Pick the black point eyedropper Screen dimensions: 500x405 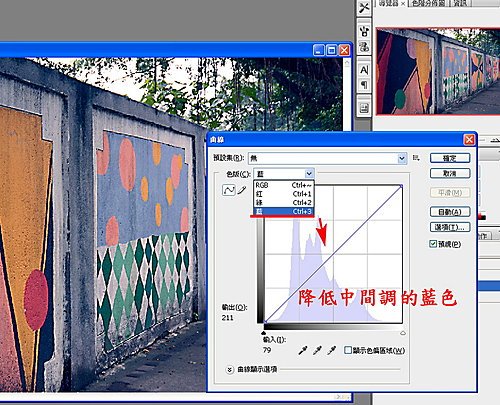[x=303, y=350]
